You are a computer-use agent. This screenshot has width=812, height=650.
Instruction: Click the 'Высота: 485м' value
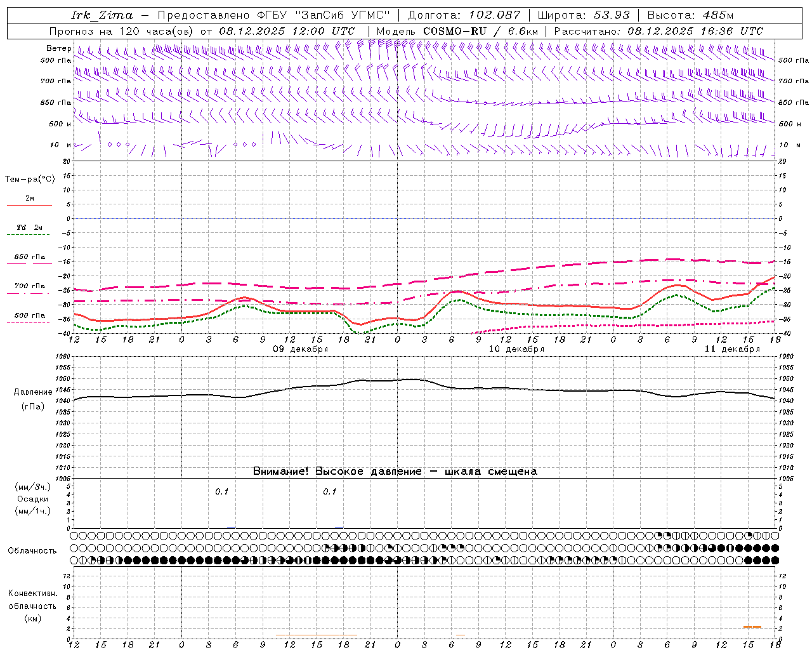[x=690, y=15]
